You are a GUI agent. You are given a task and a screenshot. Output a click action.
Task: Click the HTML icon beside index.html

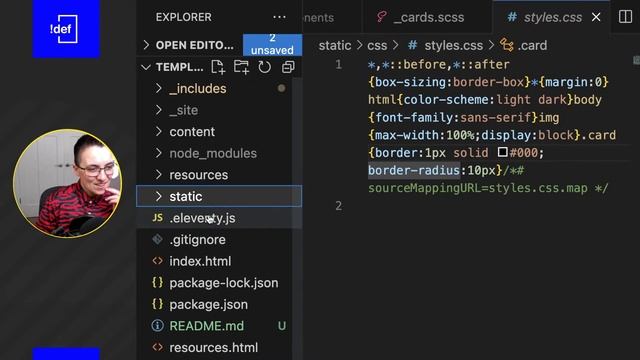[158, 261]
